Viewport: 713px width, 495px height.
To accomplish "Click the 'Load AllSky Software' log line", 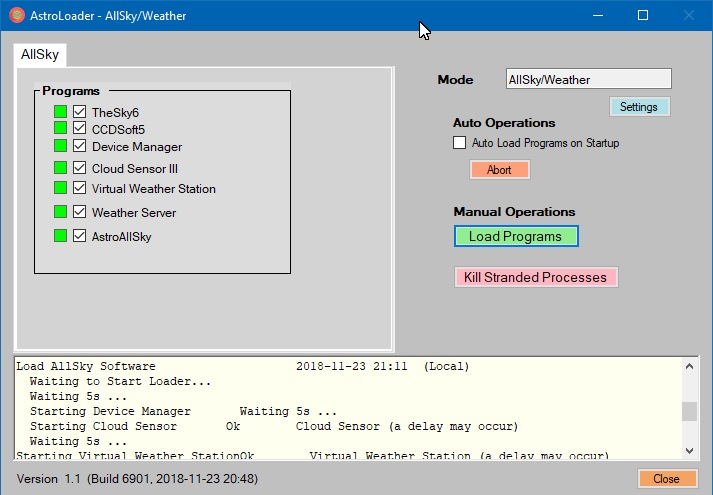I will pos(86,366).
